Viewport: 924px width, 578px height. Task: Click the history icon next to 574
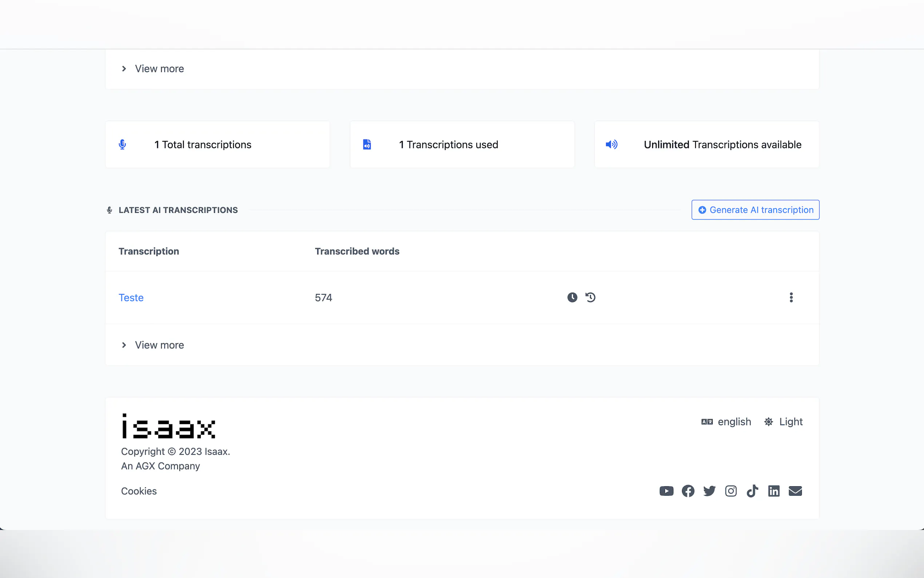coord(590,297)
